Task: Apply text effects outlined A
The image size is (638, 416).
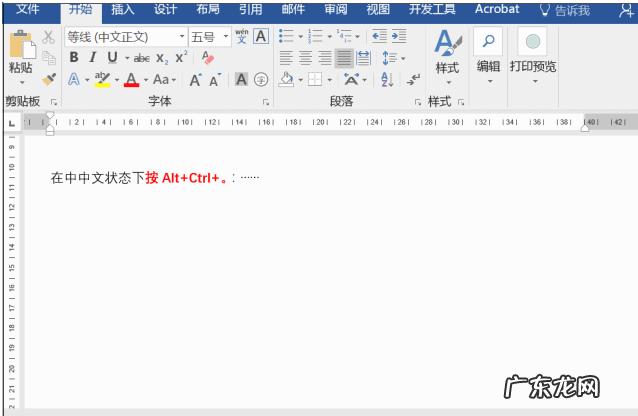Action: (74, 79)
